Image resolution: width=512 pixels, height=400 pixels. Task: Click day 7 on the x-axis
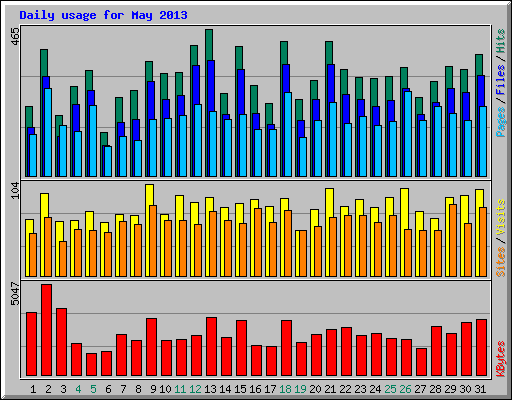pos(123,389)
